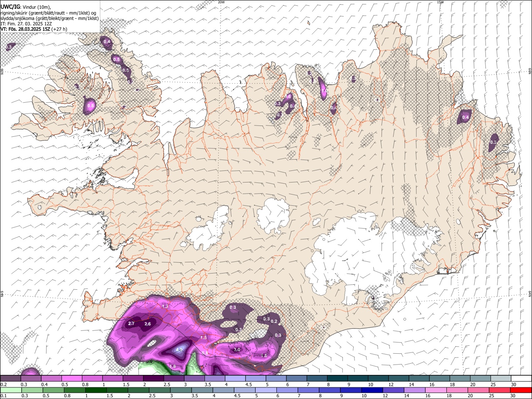
Task: Click the UWC/IG title text
Action: tap(10, 7)
